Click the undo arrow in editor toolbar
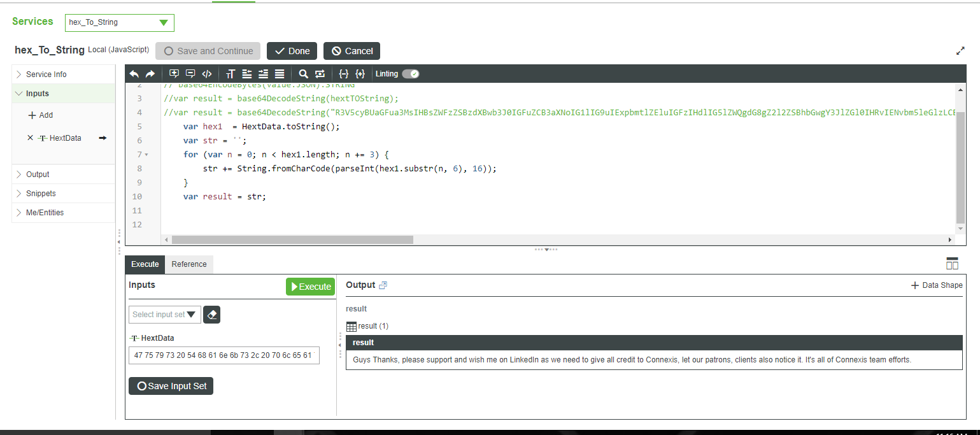Image resolution: width=980 pixels, height=435 pixels. (134, 74)
